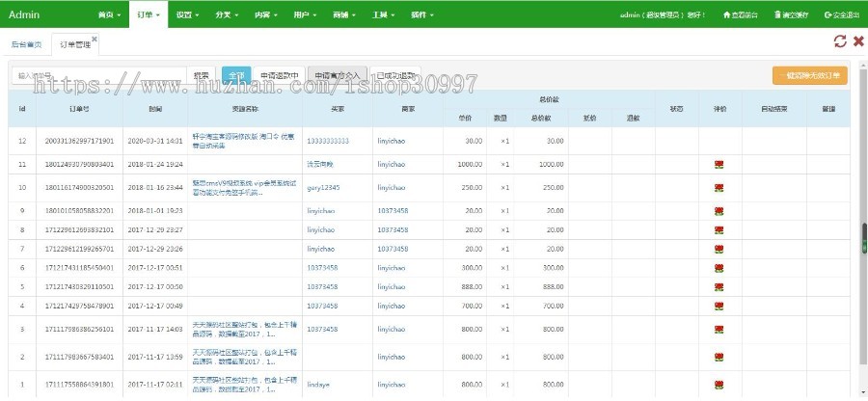Screen dimensions: 868x401
Task: Focus the order number search input
Action: [x=99, y=76]
